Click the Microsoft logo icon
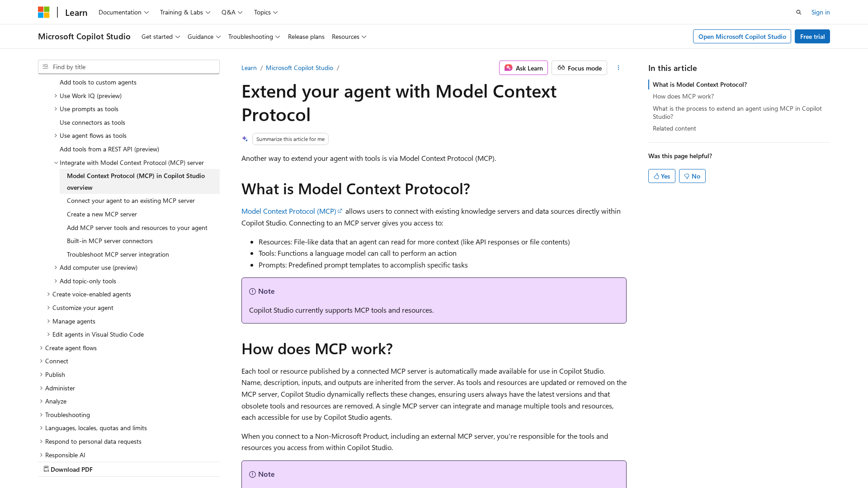The height and width of the screenshot is (488, 868). click(x=44, y=12)
